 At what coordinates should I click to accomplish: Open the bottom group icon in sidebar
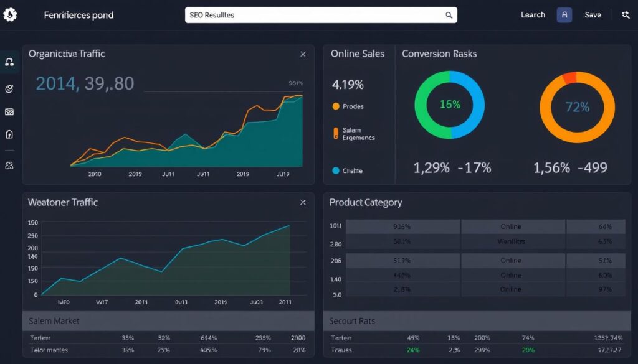(x=9, y=166)
